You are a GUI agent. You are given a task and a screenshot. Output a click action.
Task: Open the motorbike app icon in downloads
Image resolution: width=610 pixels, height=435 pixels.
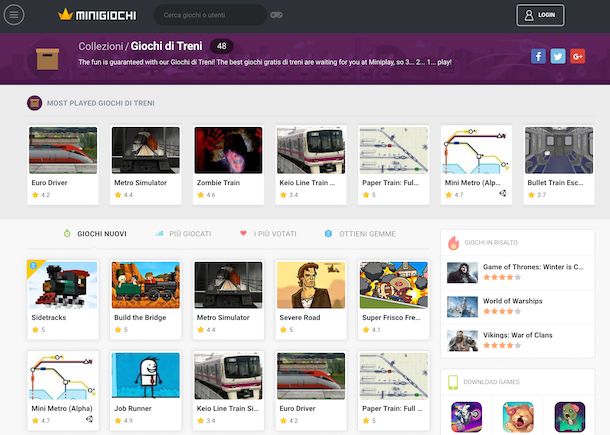466,417
